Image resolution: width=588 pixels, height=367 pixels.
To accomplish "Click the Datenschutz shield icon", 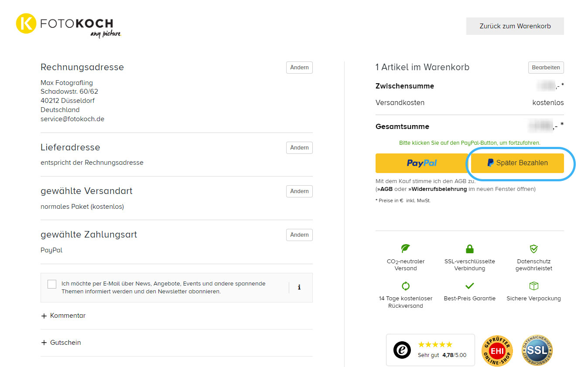I will click(533, 248).
